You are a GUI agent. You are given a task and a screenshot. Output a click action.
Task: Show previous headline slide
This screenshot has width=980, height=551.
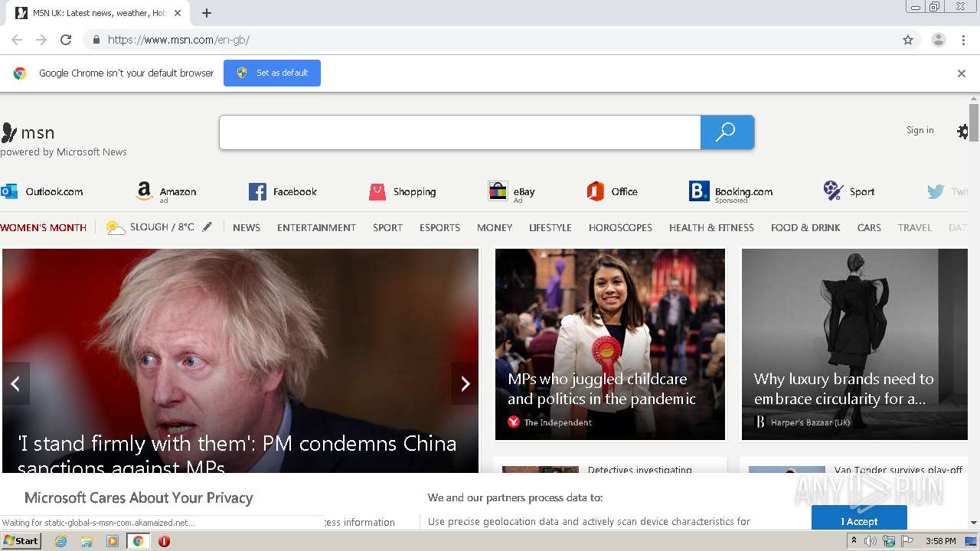(x=15, y=383)
